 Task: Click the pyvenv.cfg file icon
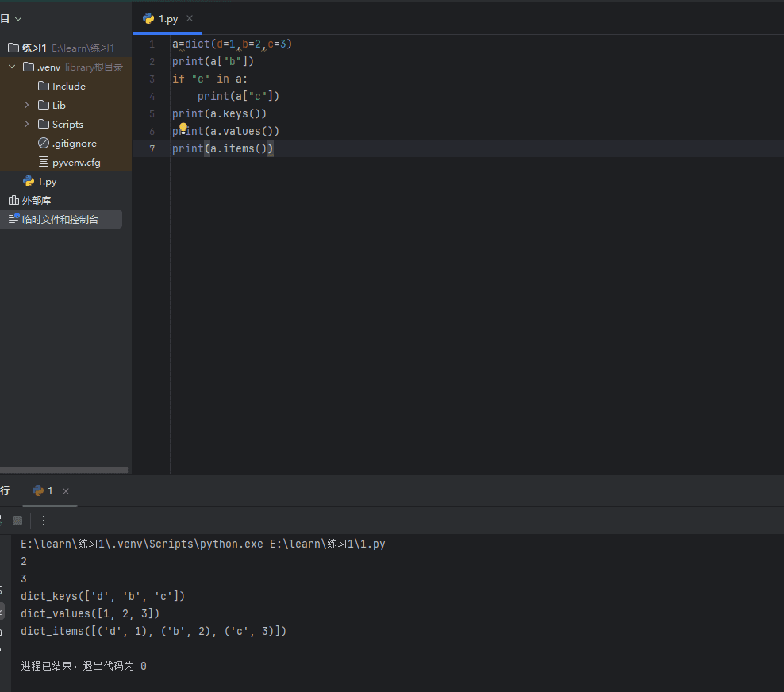point(44,163)
